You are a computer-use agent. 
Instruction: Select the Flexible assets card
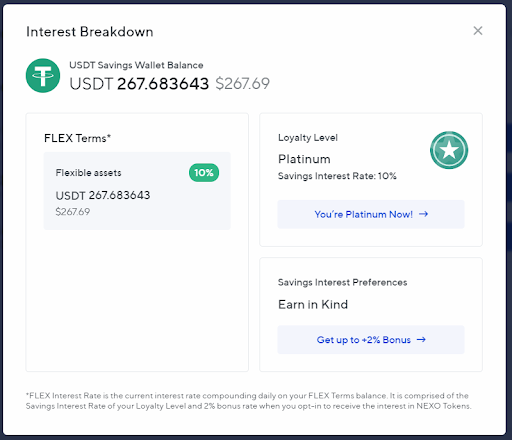(137, 191)
